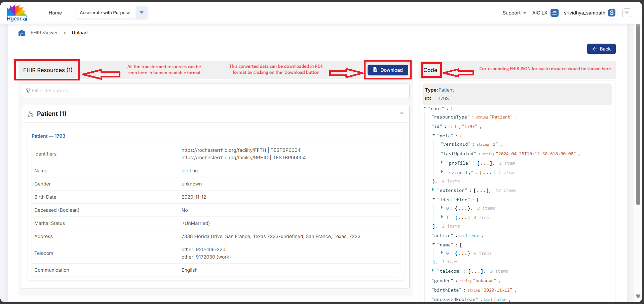Focus the Filter Resources input field

[x=215, y=91]
